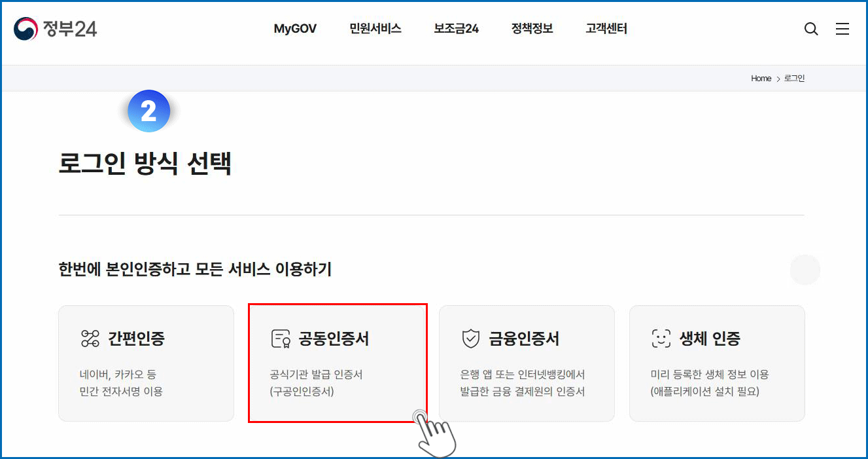Click the 로그인 breadcrumb item
Screen dimensions: 868x459
(794, 79)
